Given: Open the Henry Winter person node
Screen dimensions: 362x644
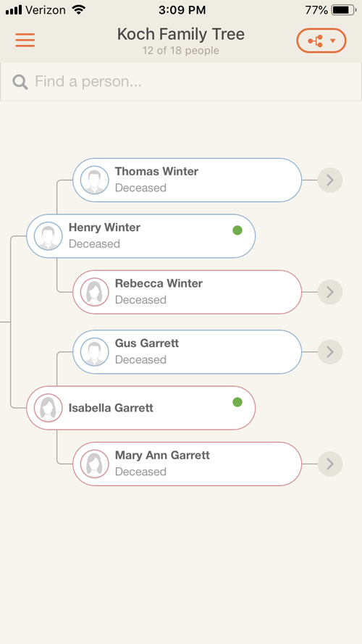Looking at the screenshot, I should point(140,236).
